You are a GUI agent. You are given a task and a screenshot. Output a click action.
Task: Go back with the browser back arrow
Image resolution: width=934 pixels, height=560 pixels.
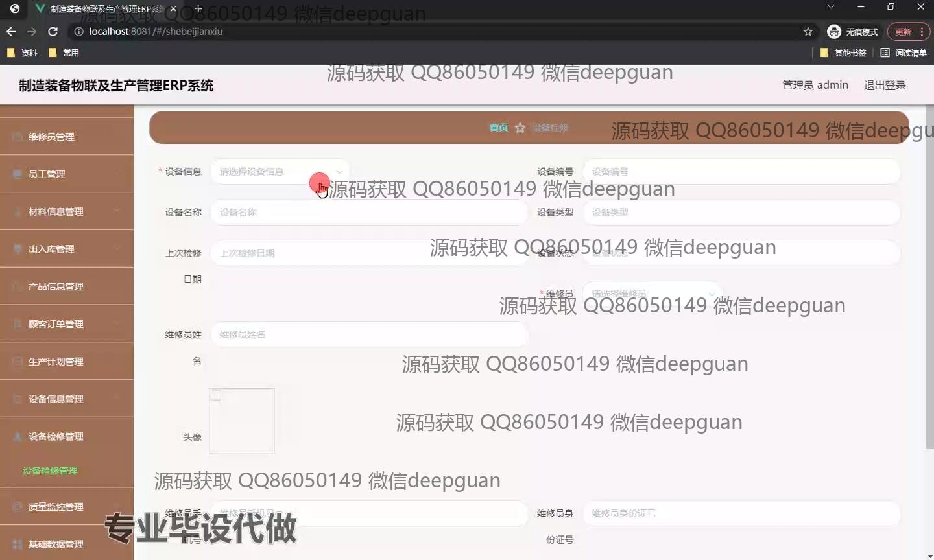click(11, 31)
